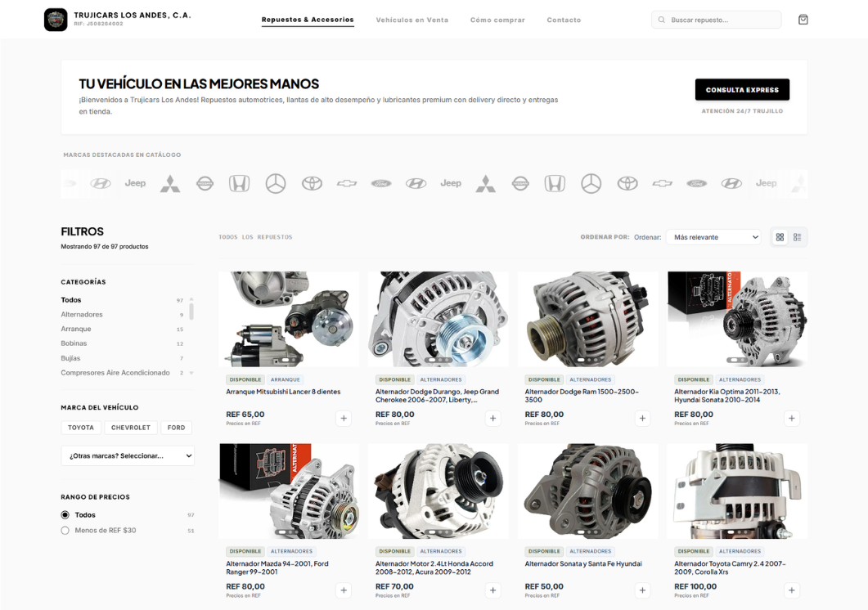Click the first Chevrolet brand logo
Image resolution: width=868 pixels, height=610 pixels.
[347, 184]
